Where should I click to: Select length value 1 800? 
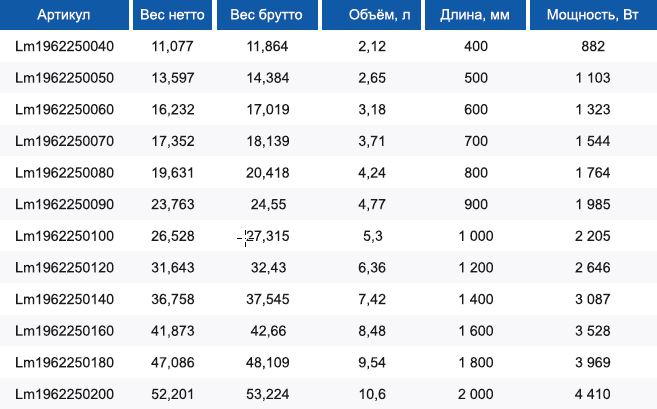[x=476, y=362]
